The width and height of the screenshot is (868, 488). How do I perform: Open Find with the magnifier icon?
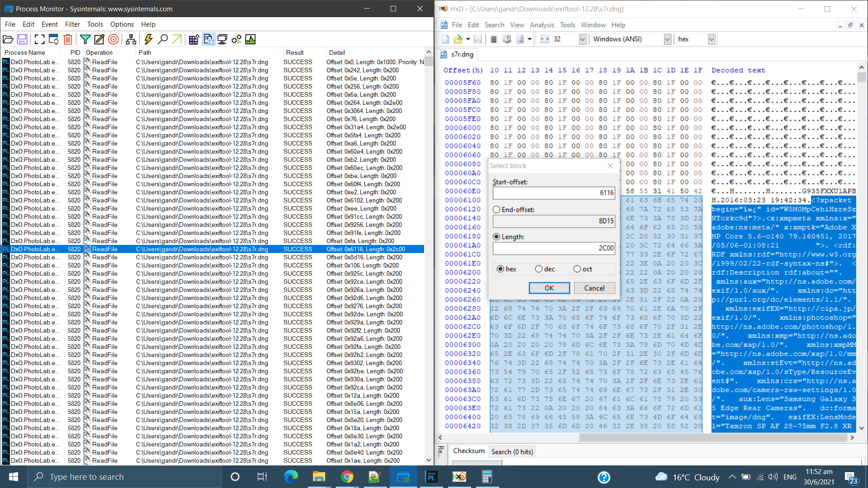[x=162, y=39]
